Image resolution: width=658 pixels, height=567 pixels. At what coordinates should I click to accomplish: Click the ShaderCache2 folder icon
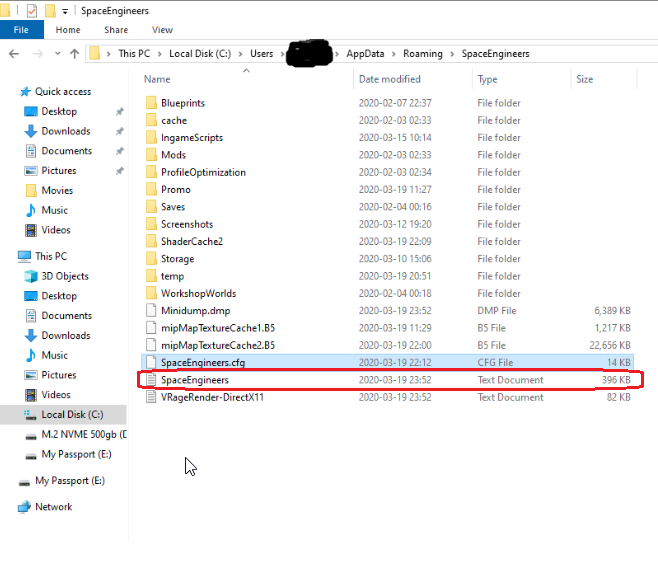pyautogui.click(x=151, y=241)
